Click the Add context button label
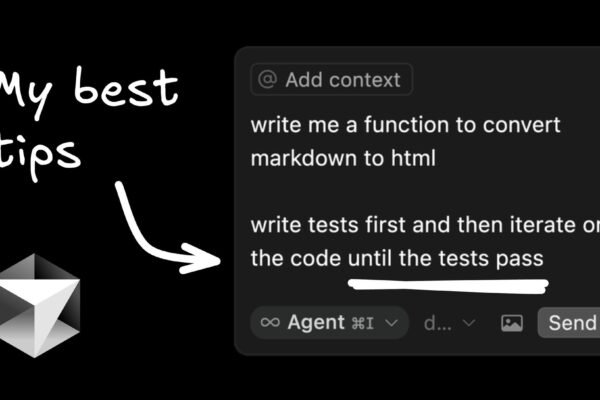Image resolution: width=600 pixels, height=400 pixels. point(342,80)
